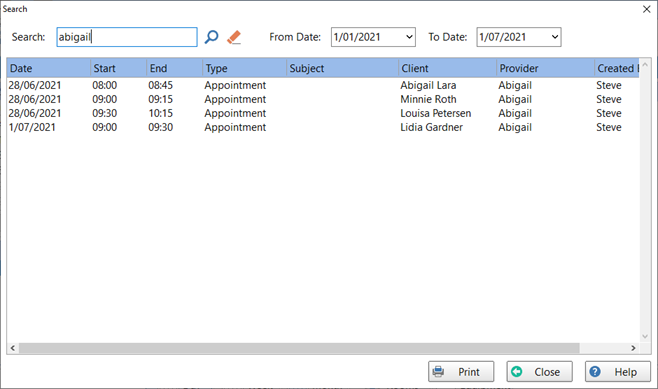Click the magnifying glass search icon

point(212,37)
